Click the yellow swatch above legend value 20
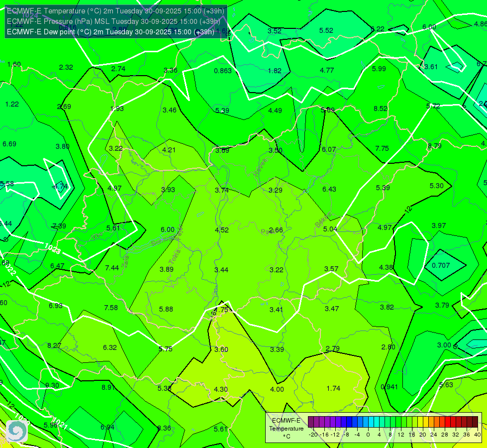Viewport: 487px width, 448px height. [x=420, y=422]
